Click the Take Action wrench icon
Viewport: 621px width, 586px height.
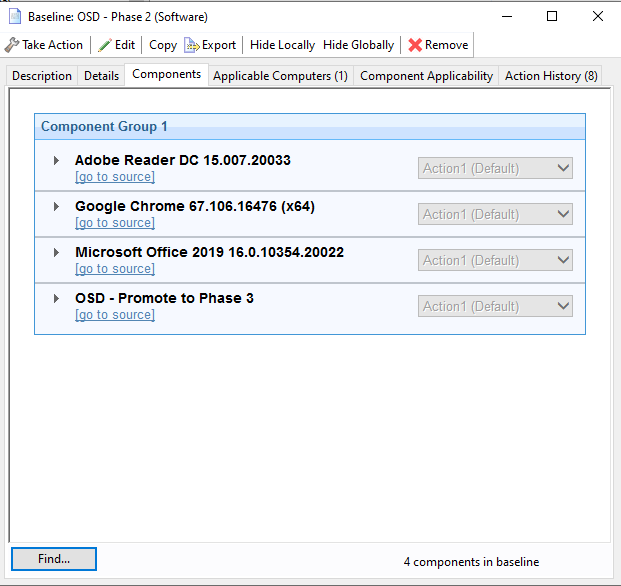click(x=12, y=45)
